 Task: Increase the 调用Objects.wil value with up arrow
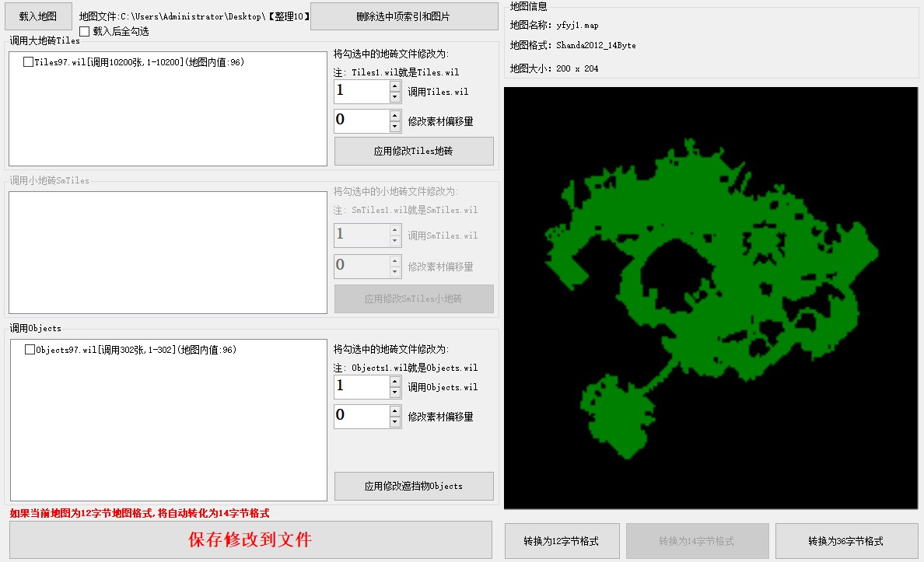(395, 382)
